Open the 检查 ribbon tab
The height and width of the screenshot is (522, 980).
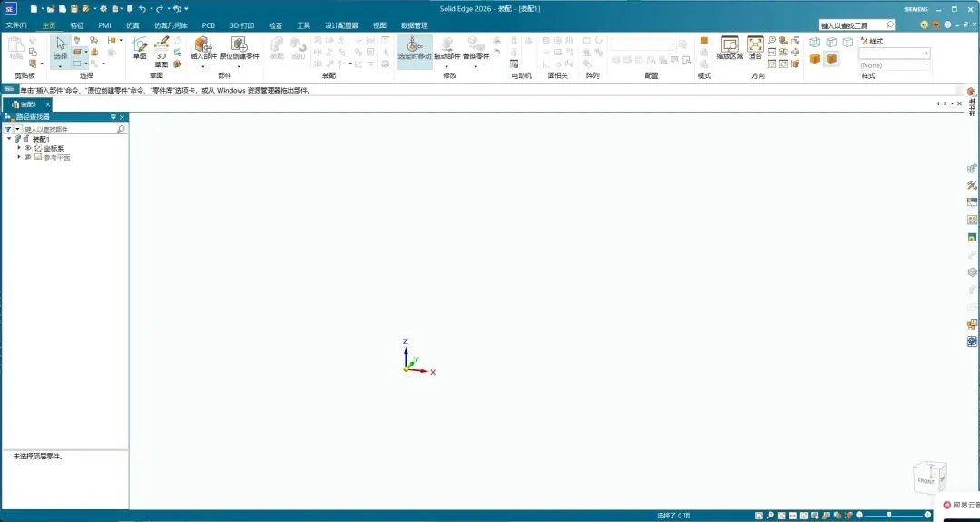click(275, 25)
